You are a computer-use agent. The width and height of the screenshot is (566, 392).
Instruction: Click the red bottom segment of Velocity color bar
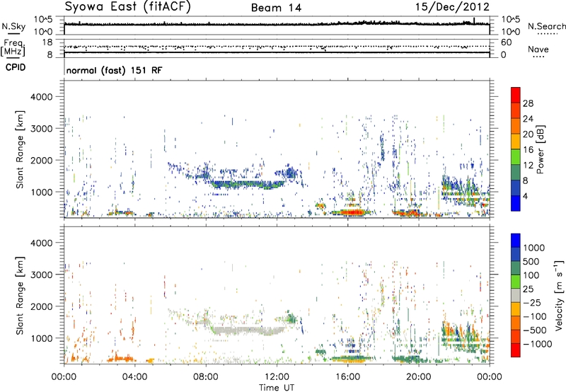coord(516,350)
